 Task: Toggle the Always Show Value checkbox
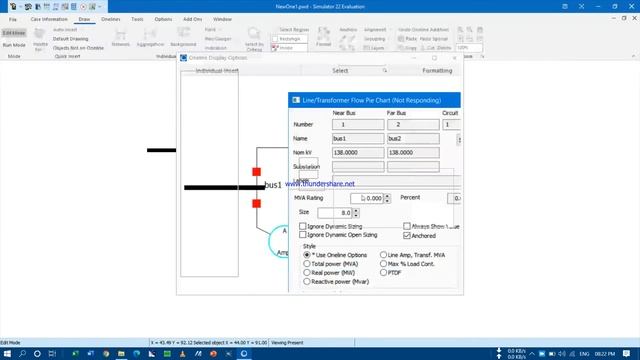point(407,226)
